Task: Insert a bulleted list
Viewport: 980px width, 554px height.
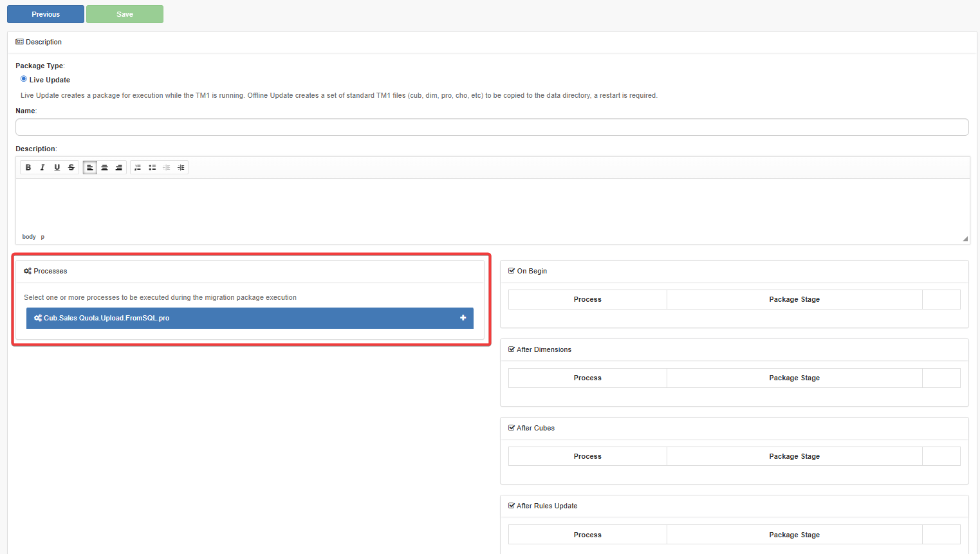Action: [x=153, y=167]
